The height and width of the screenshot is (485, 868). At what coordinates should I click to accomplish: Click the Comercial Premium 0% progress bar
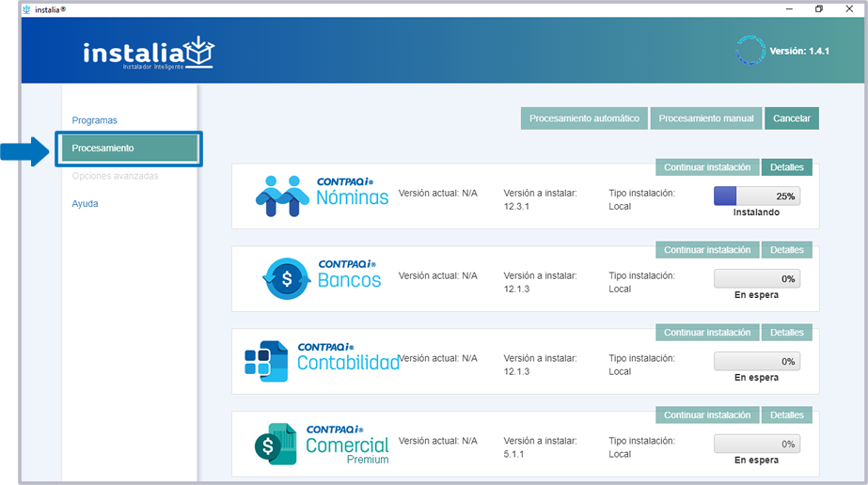757,444
